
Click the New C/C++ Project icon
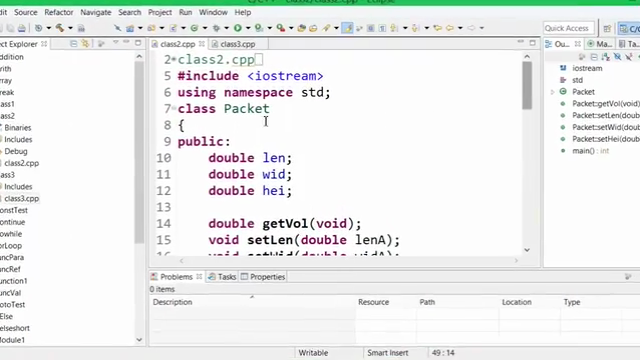click(130, 28)
